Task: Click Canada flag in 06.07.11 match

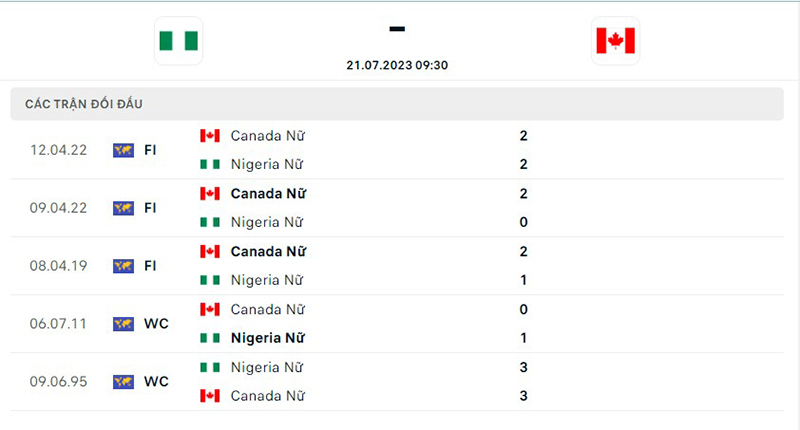Action: 210,309
